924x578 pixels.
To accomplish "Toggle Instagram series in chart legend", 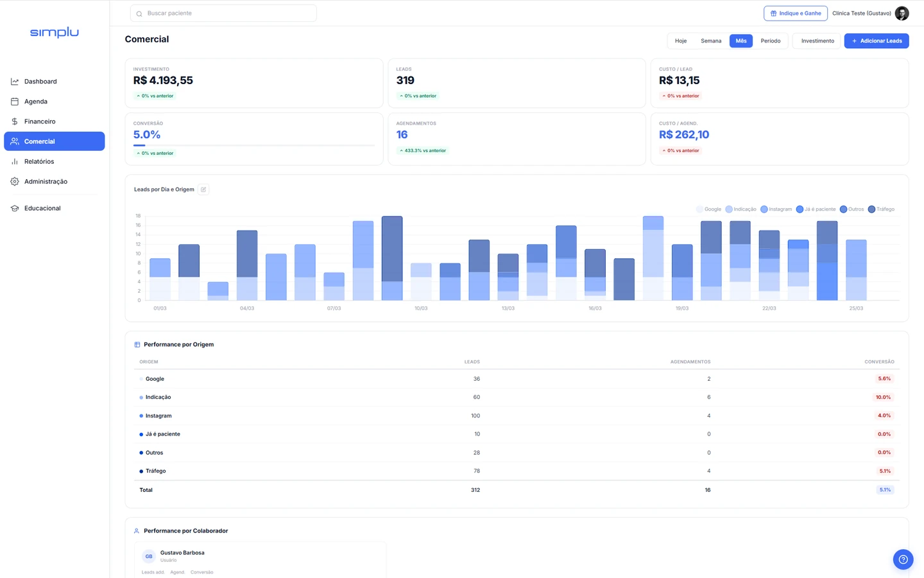I will [x=776, y=209].
